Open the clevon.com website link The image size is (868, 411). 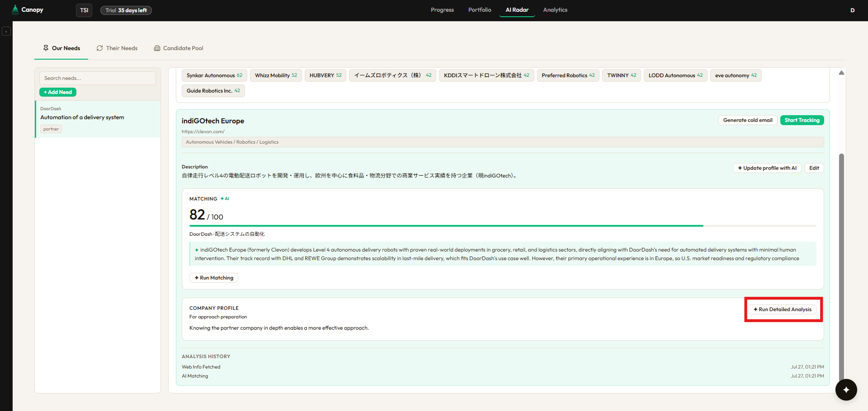203,132
